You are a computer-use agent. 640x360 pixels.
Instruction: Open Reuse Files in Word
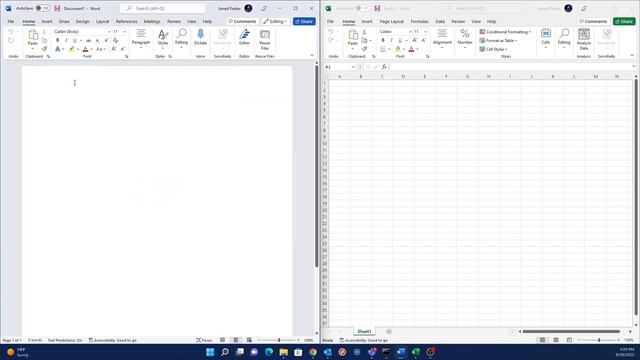(x=264, y=39)
